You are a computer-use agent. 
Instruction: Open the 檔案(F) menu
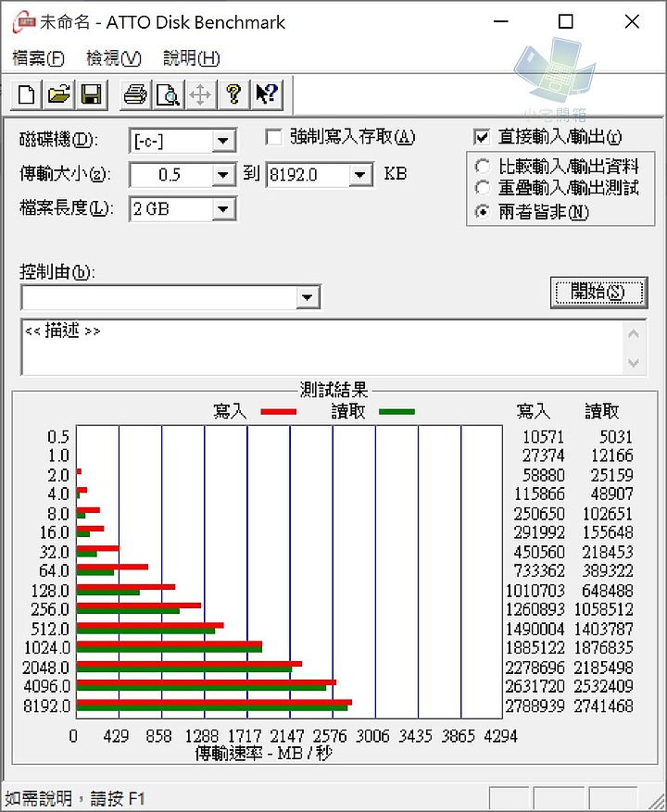[38, 58]
